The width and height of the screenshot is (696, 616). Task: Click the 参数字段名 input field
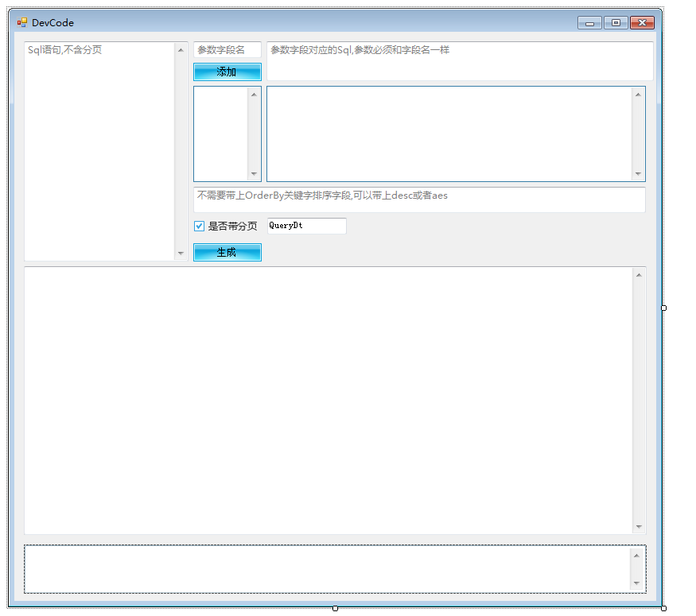click(227, 49)
